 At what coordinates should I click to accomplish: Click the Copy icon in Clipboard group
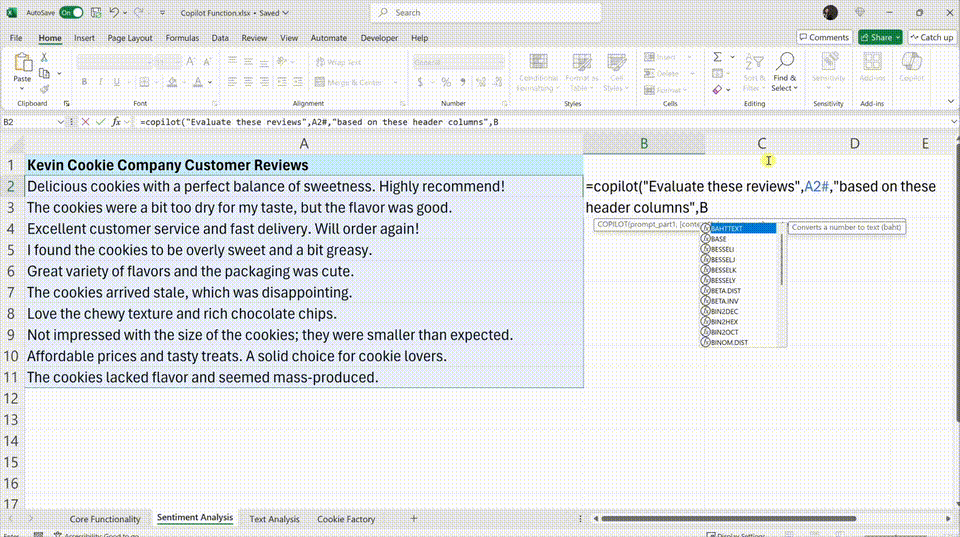coord(44,73)
